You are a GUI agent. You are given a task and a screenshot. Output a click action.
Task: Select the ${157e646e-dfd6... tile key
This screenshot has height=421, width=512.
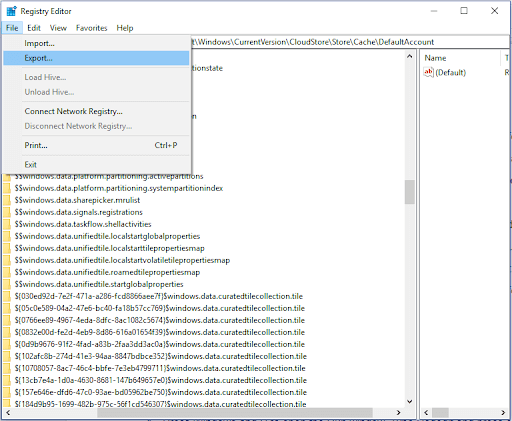[160, 392]
